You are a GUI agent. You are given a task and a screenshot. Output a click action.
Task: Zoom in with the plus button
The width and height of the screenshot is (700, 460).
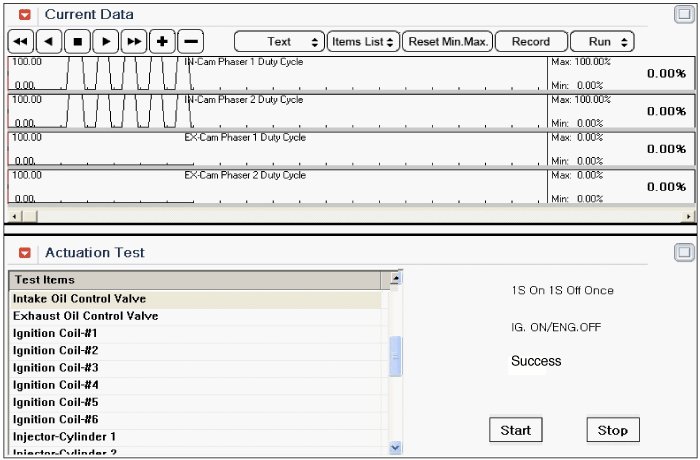[x=162, y=42]
